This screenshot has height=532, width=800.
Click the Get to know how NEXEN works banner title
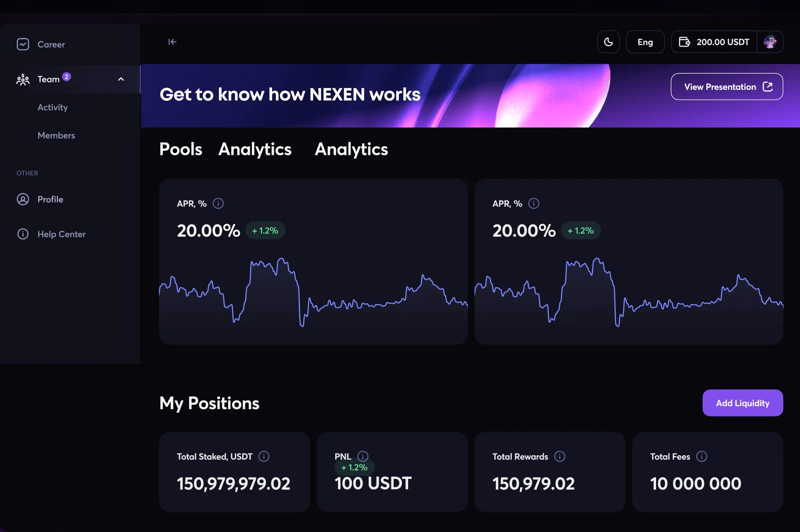pyautogui.click(x=290, y=94)
